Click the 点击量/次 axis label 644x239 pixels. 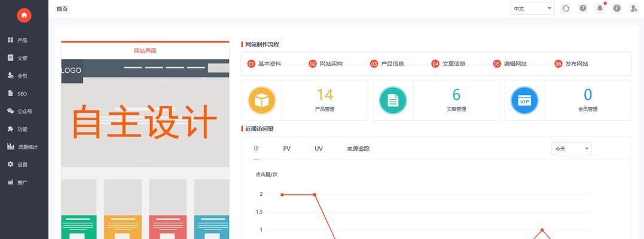(x=267, y=174)
